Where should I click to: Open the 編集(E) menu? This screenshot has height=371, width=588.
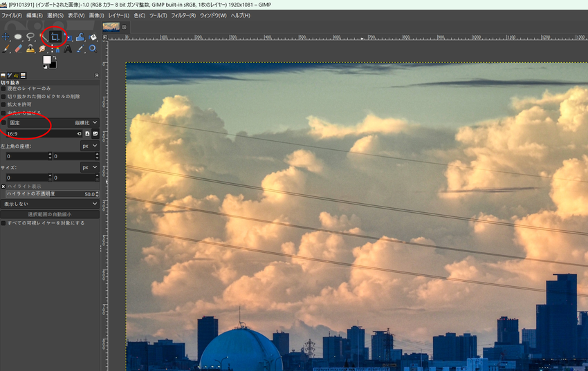[35, 15]
